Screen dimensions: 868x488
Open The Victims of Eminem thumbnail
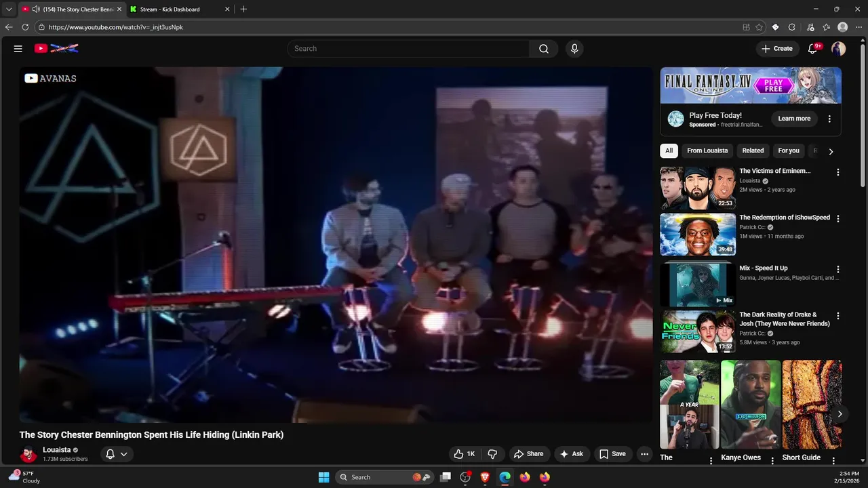pyautogui.click(x=698, y=188)
